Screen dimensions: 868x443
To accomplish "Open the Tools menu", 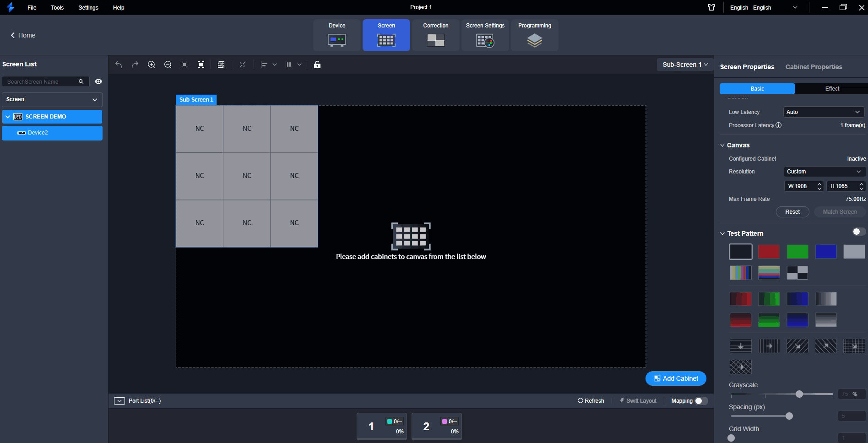I will pyautogui.click(x=57, y=7).
